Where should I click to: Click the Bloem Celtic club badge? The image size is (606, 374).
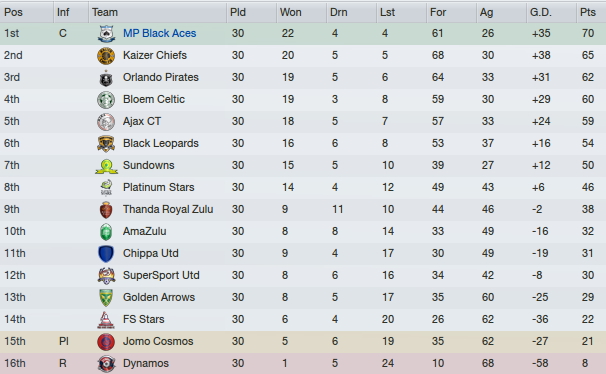(x=106, y=100)
